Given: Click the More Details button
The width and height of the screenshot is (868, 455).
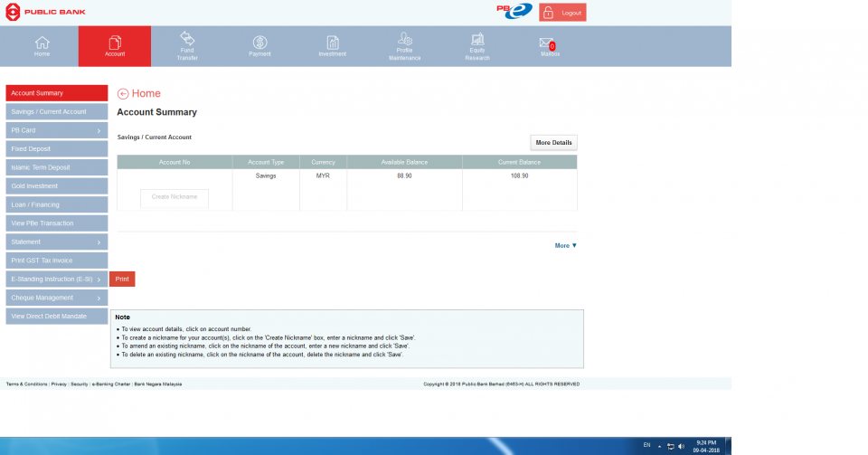Looking at the screenshot, I should [x=553, y=142].
